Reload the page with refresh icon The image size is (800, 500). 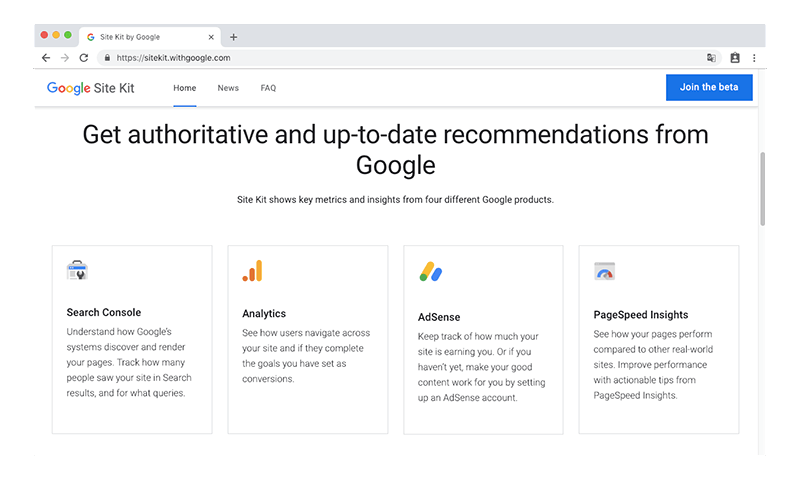(84, 58)
